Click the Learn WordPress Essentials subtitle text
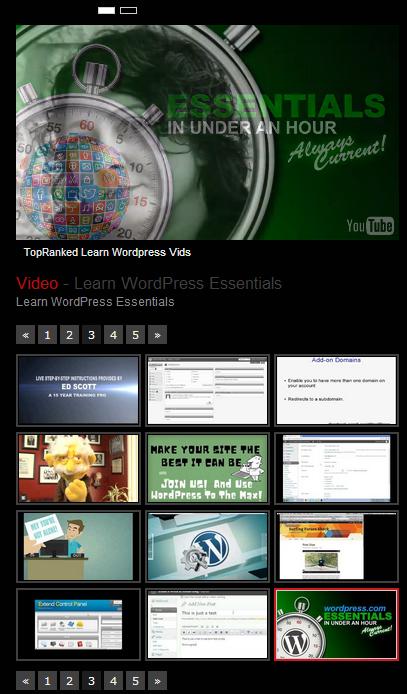The height and width of the screenshot is (694, 407). (x=95, y=302)
